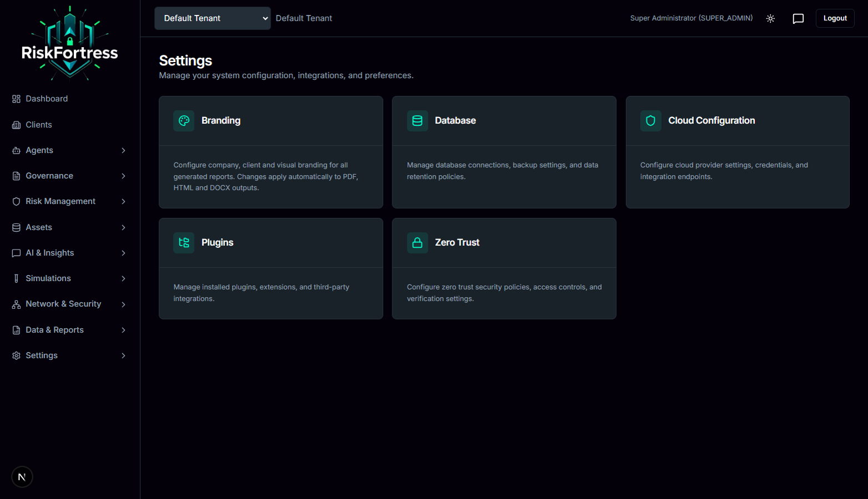The height and width of the screenshot is (499, 868).
Task: Expand the Risk Management chevron
Action: tap(123, 202)
